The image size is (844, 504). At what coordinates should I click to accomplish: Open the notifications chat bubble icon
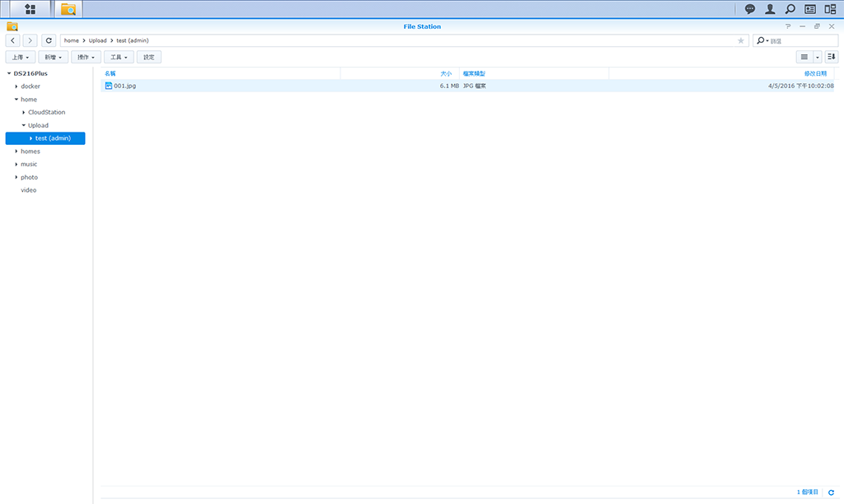pos(750,9)
